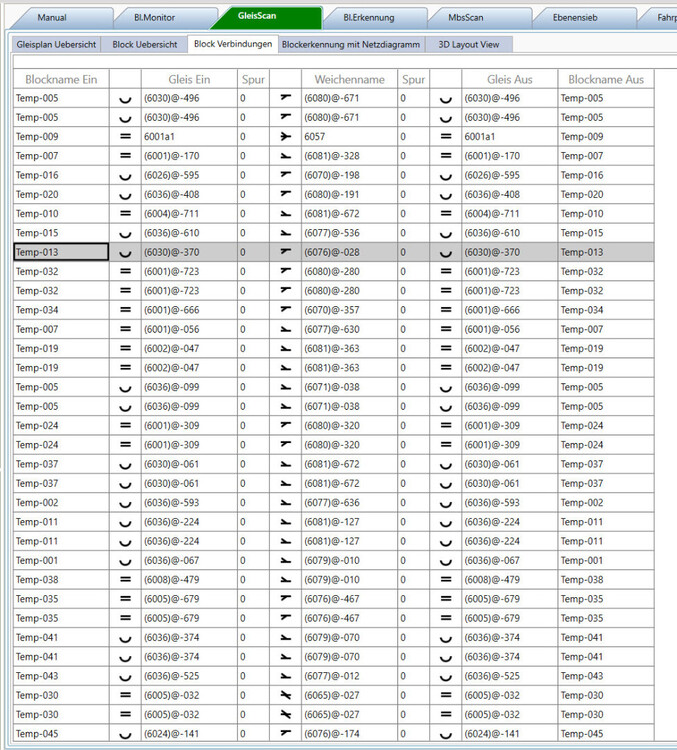Click straight-track icon in Temp-010 Gleis Ein column
Image resolution: width=677 pixels, height=750 pixels.
[x=125, y=213]
